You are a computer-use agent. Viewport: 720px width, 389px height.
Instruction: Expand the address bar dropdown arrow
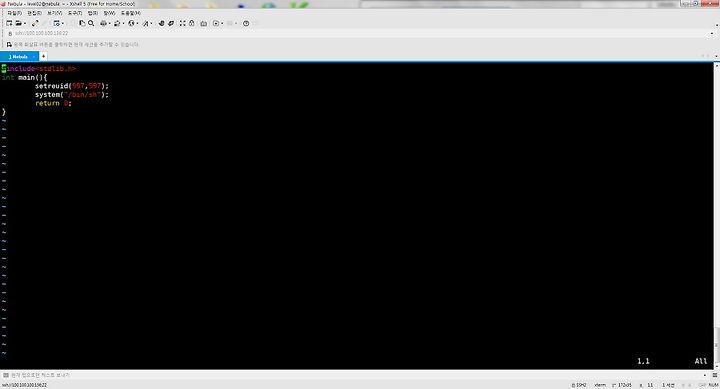click(712, 34)
